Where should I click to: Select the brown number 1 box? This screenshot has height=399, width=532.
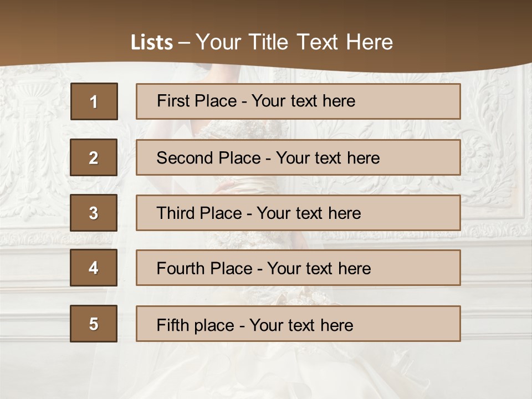pyautogui.click(x=94, y=101)
